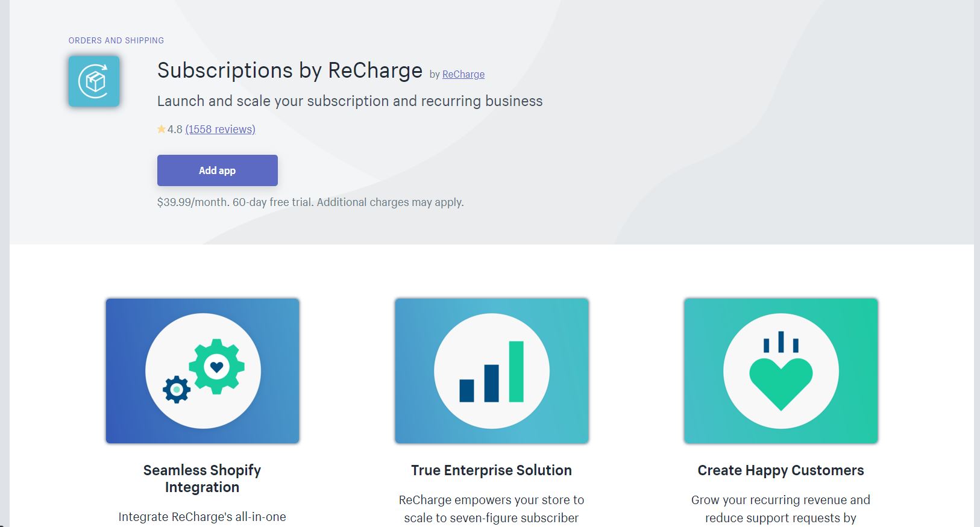The height and width of the screenshot is (527, 980).
Task: Open the Orders and Shipping category
Action: click(x=116, y=40)
